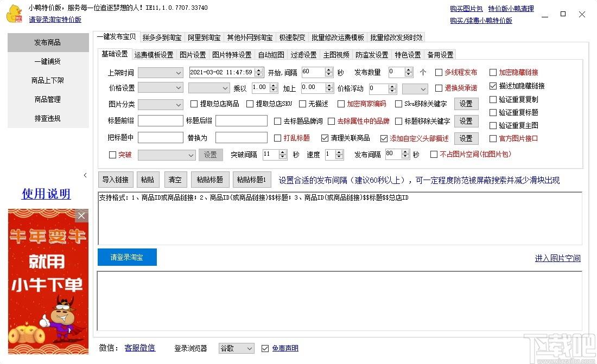Open 购买图片包 link
Image resolution: width=597 pixels, height=364 pixels.
[466, 8]
